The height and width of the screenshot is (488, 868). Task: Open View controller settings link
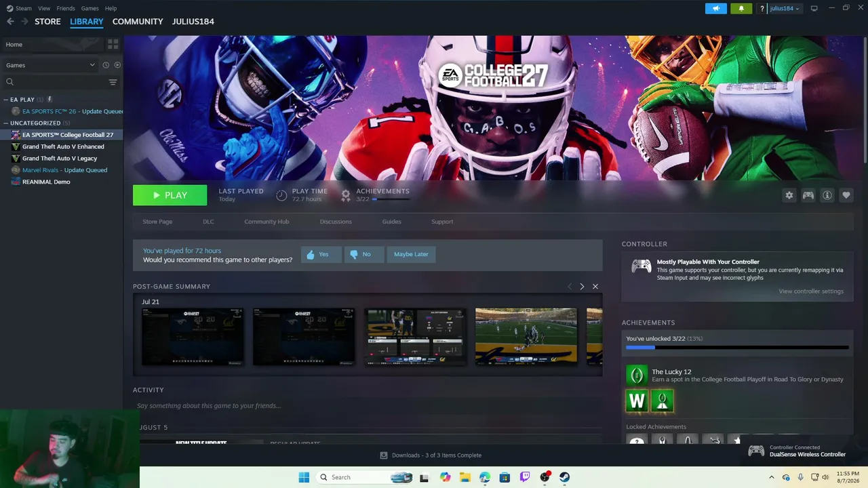tap(811, 291)
